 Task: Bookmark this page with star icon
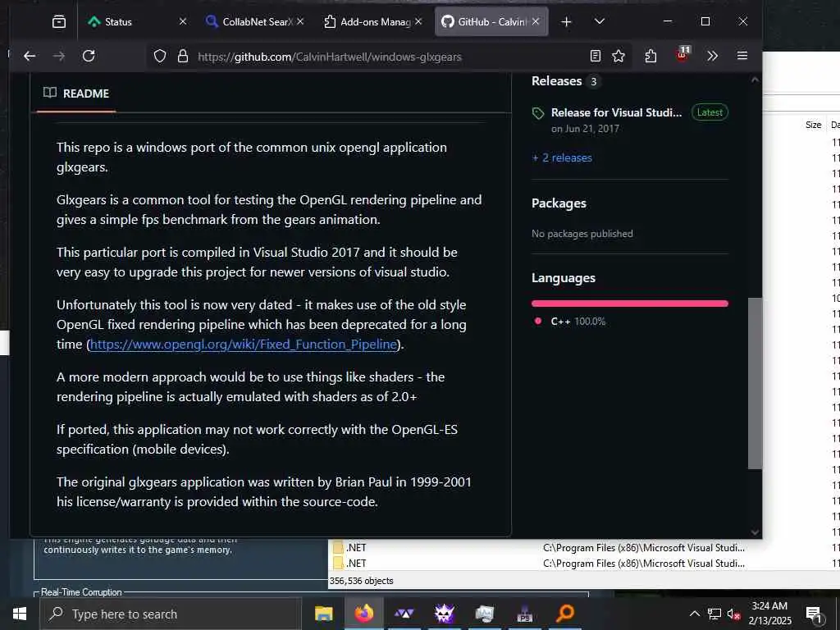coord(619,56)
